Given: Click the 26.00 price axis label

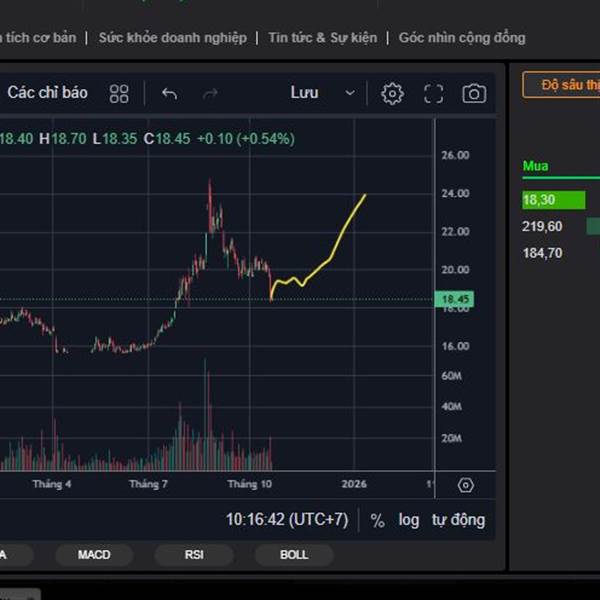Looking at the screenshot, I should 455,155.
